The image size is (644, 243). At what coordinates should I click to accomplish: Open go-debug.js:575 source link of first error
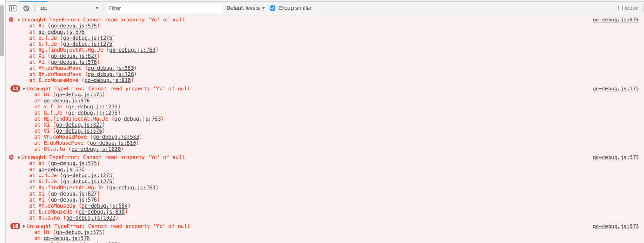pyautogui.click(x=615, y=20)
